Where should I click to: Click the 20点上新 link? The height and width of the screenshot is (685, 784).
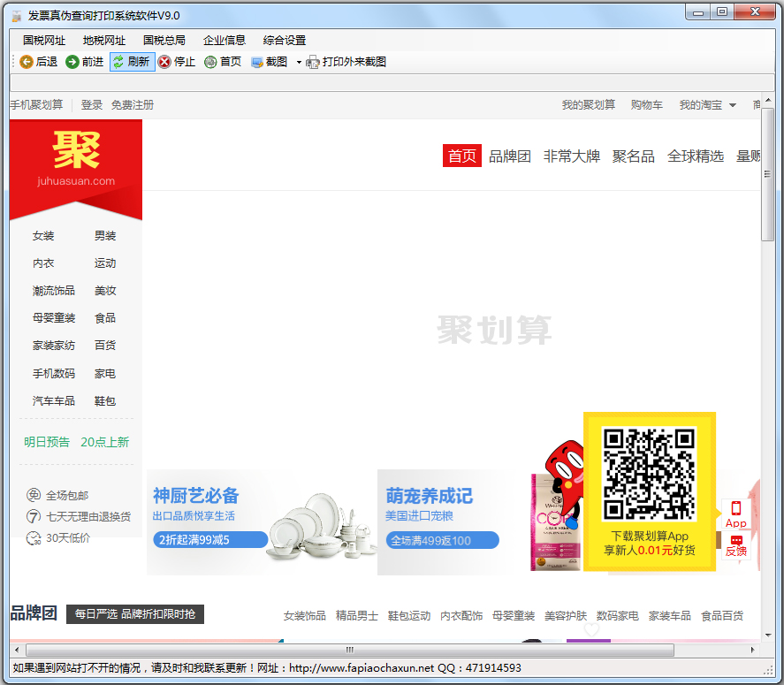pos(105,442)
